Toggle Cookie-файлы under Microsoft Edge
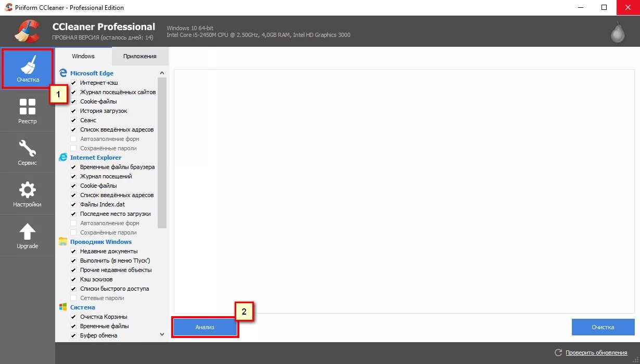The width and height of the screenshot is (640, 364). pyautogui.click(x=73, y=101)
